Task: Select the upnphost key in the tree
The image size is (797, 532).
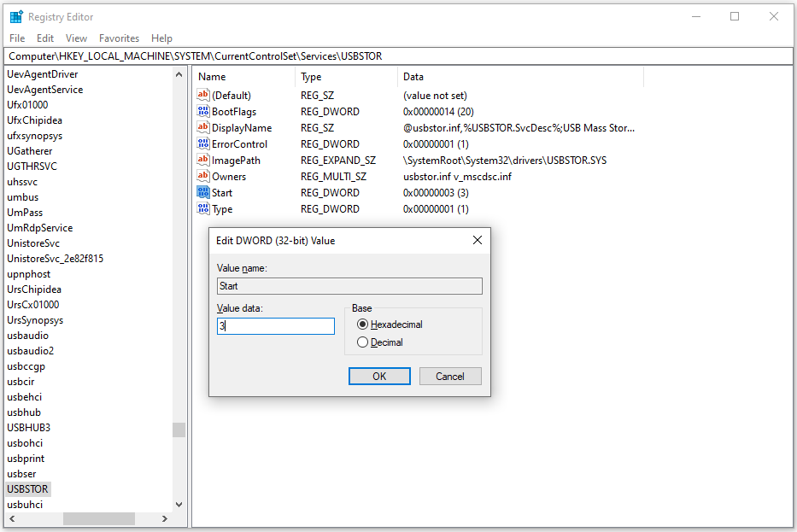Action: pyautogui.click(x=29, y=274)
